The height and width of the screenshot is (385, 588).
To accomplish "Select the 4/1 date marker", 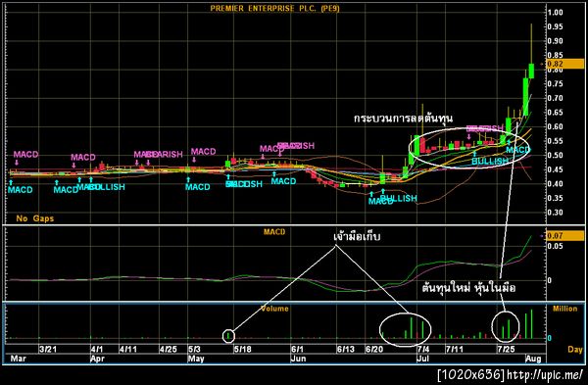I will coord(97,350).
